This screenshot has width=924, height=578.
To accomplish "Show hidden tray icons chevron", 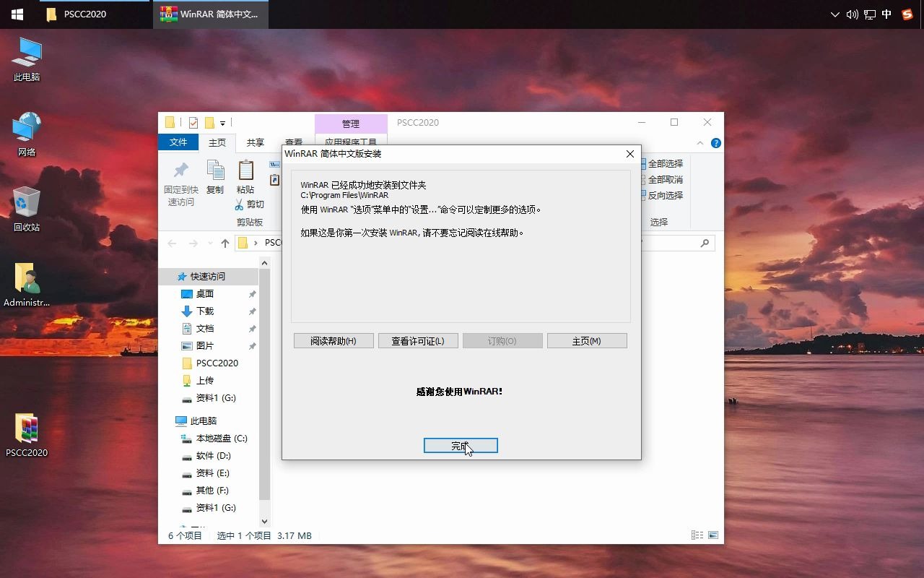I will [x=835, y=14].
